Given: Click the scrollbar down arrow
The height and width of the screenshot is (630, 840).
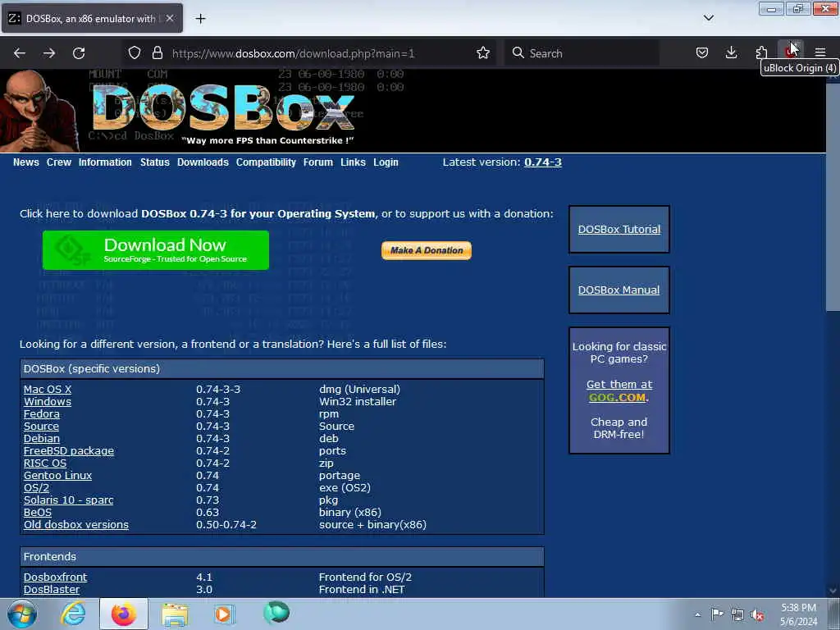Looking at the screenshot, I should 833,591.
